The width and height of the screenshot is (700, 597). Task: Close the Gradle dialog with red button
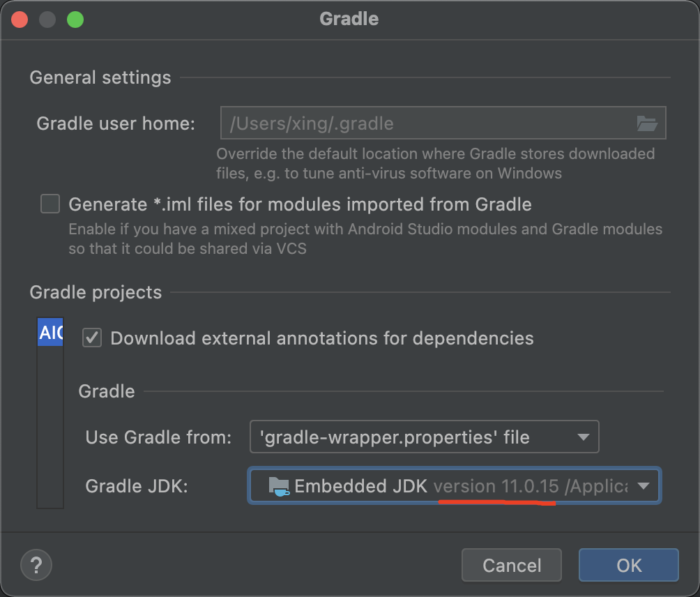20,19
